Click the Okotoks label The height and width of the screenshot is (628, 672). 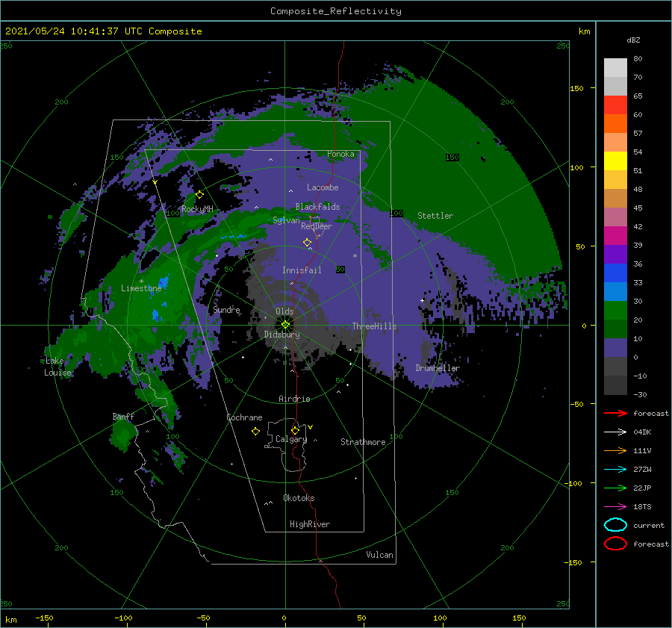pos(299,498)
